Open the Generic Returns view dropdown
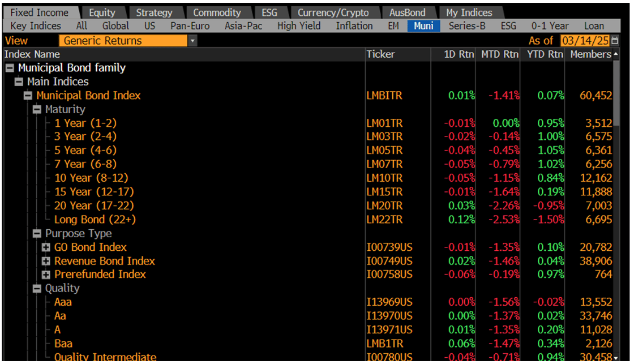This screenshot has height=364, width=634. pyautogui.click(x=192, y=40)
